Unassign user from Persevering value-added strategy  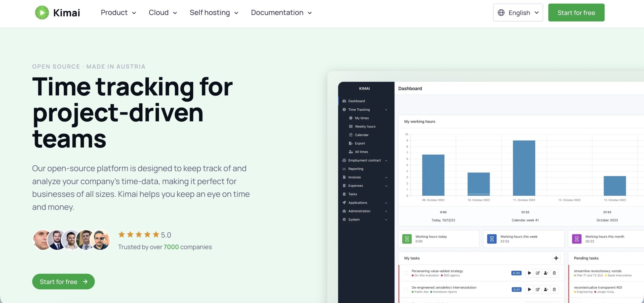[x=546, y=273]
